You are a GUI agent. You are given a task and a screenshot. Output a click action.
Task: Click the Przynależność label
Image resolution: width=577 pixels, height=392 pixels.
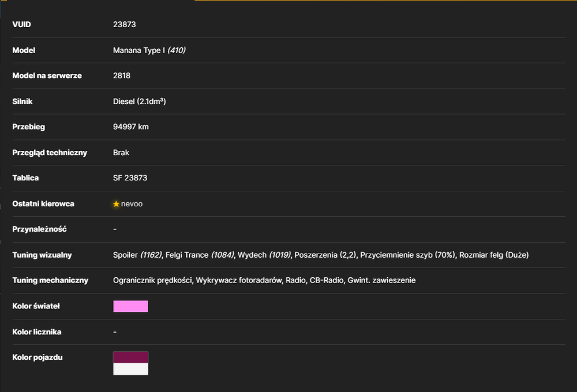pos(39,229)
